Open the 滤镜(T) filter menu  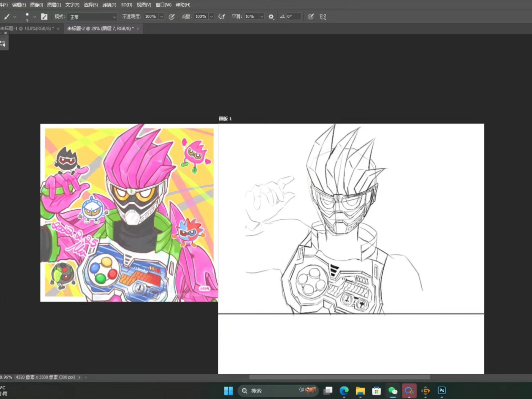109,5
